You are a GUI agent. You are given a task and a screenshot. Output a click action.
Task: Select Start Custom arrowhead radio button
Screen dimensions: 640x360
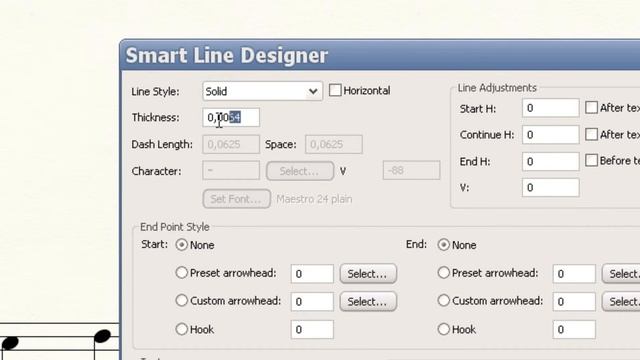coord(182,300)
